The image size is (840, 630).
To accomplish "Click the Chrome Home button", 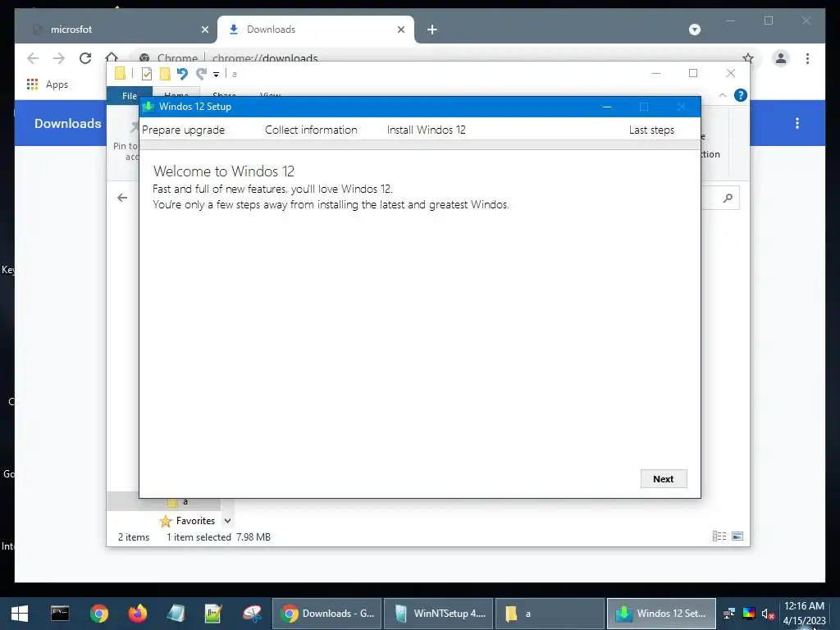I will [112, 57].
